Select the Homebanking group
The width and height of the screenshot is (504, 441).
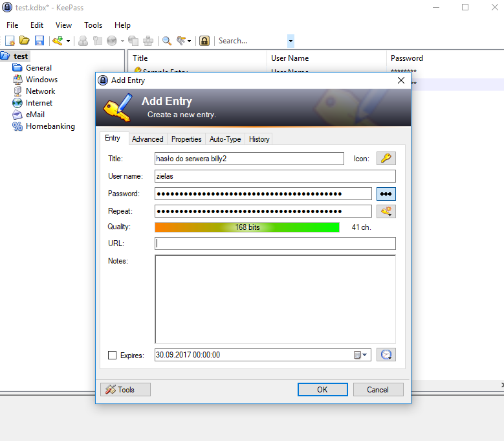[x=50, y=126]
